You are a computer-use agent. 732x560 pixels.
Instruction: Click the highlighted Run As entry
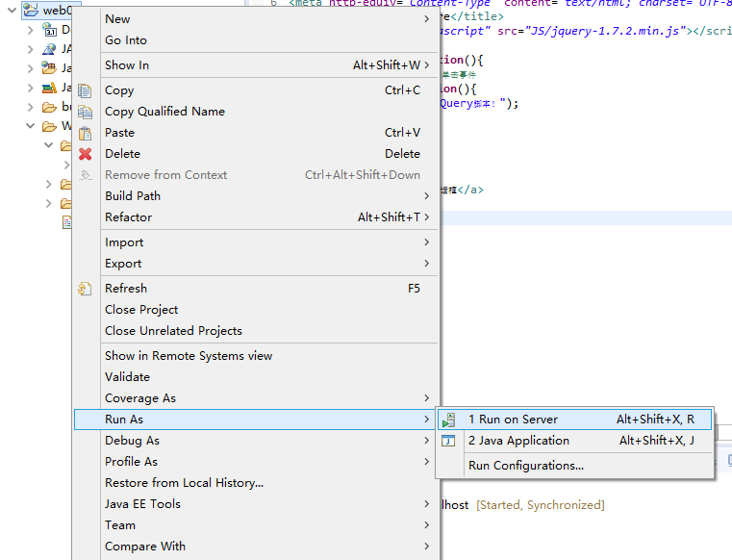pos(256,420)
